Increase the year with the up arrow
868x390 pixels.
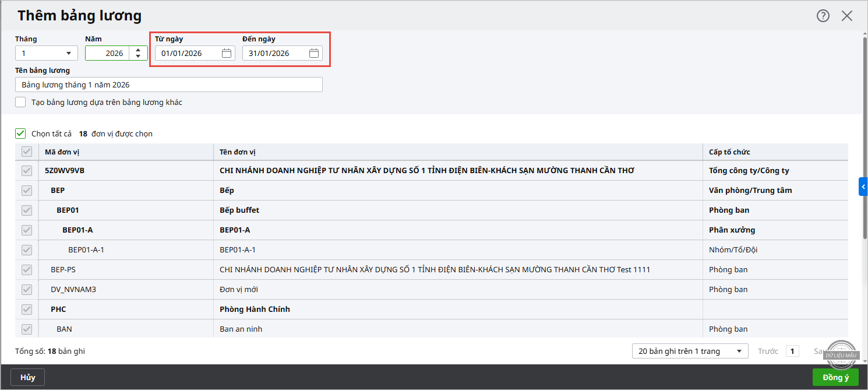[x=138, y=50]
